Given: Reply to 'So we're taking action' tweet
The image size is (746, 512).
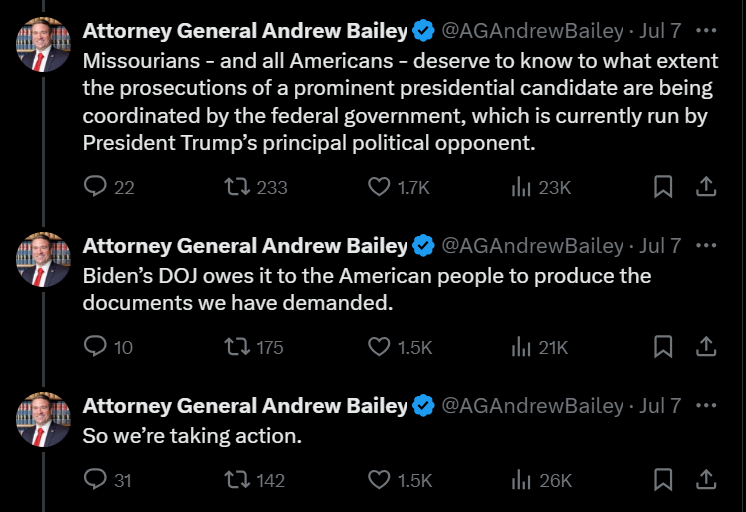Looking at the screenshot, I should click(96, 480).
